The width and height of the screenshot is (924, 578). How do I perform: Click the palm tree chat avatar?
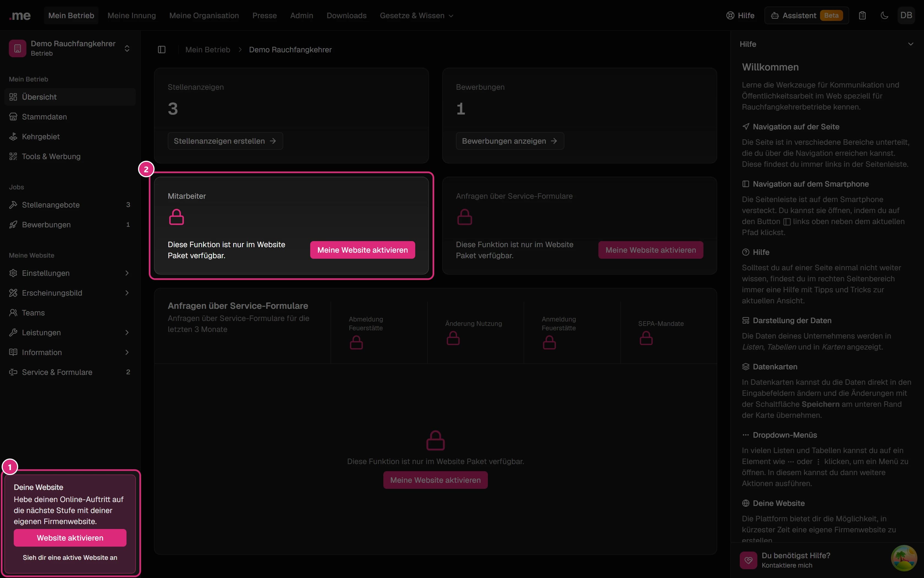tap(904, 558)
